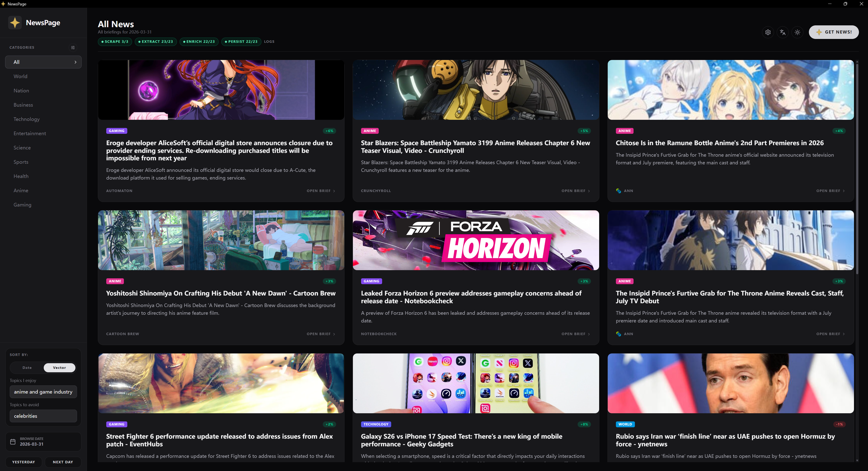
Task: Click the EXTRACT 23/23 status pill
Action: [x=156, y=41]
